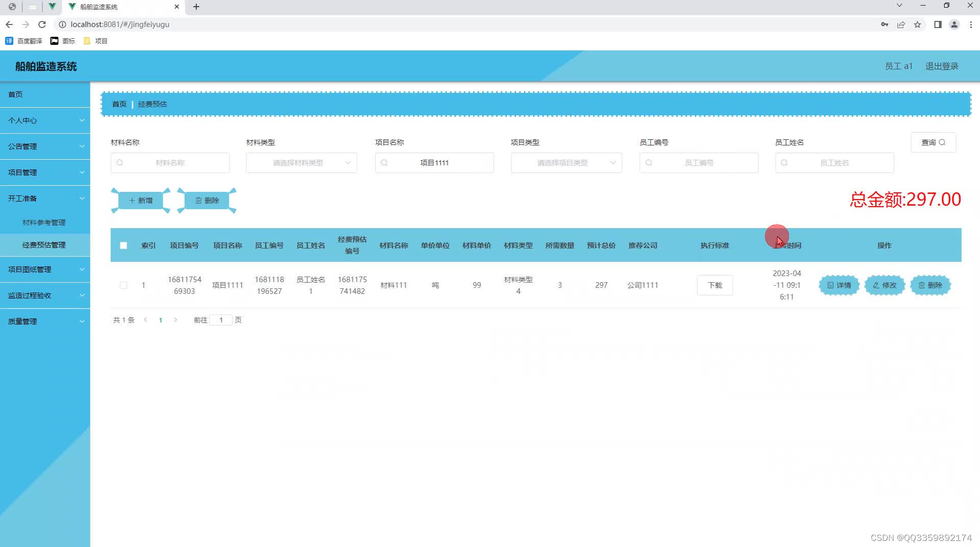Click the 总金额:297.00 total label

click(905, 200)
